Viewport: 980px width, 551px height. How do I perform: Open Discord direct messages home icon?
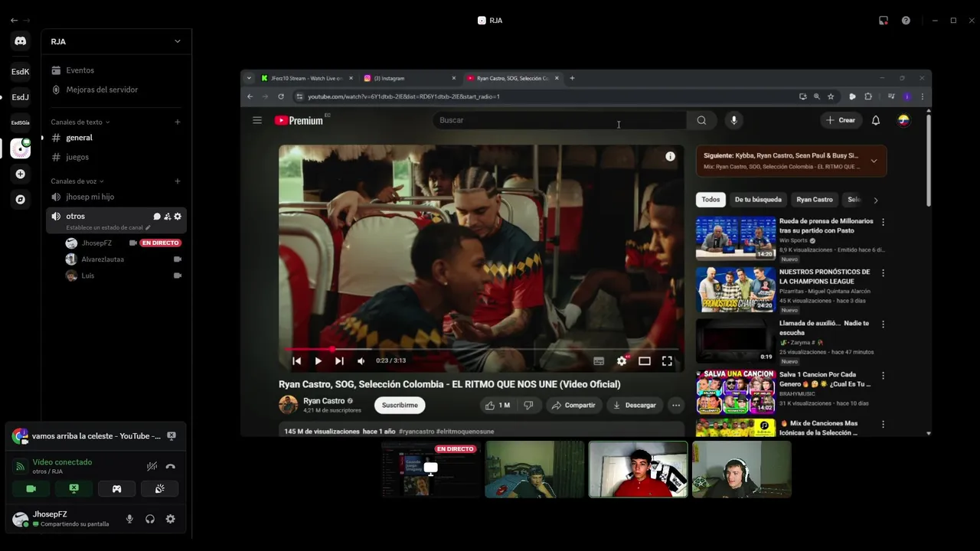21,41
